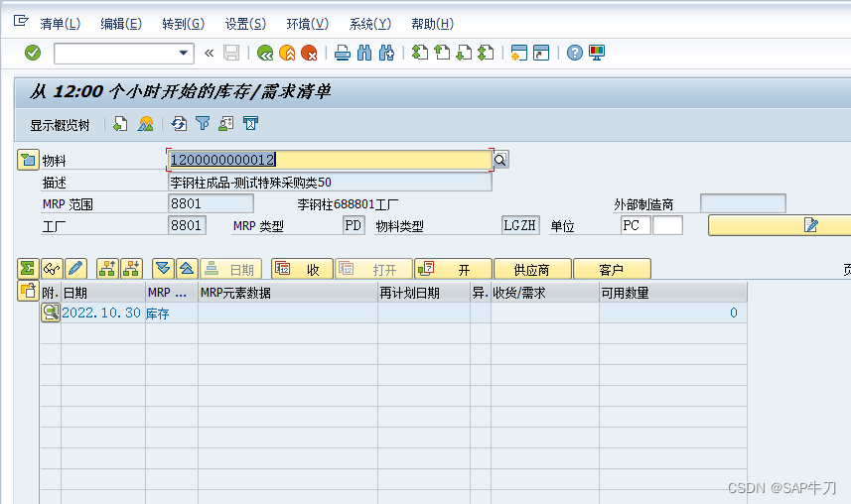Click the 2022.10.30 date cell

coord(101,313)
